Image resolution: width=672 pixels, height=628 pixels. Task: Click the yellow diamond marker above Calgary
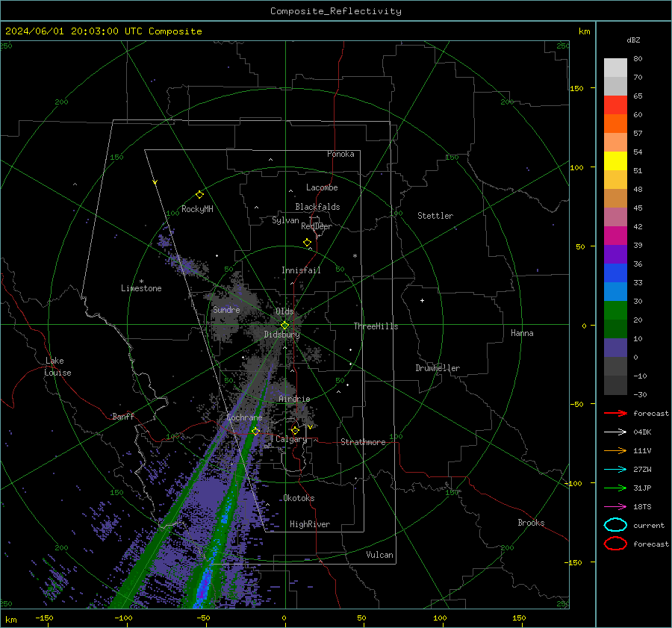295,430
